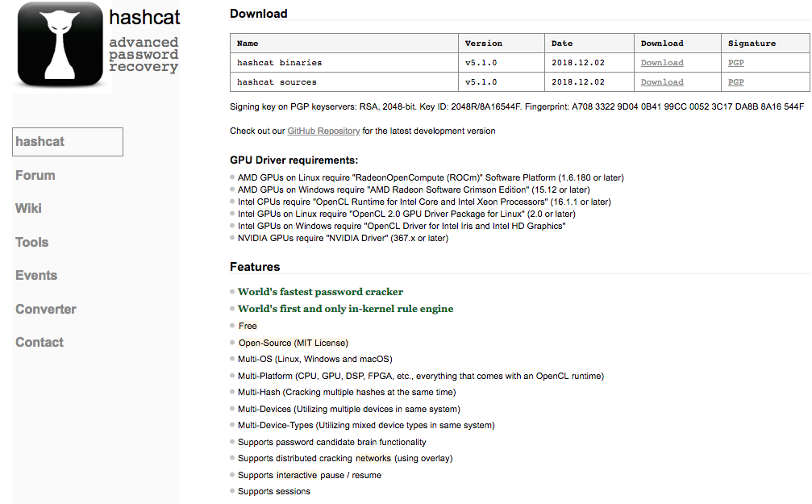Image resolution: width=812 pixels, height=504 pixels.
Task: Click the hashcat cat logo image
Action: (60, 44)
